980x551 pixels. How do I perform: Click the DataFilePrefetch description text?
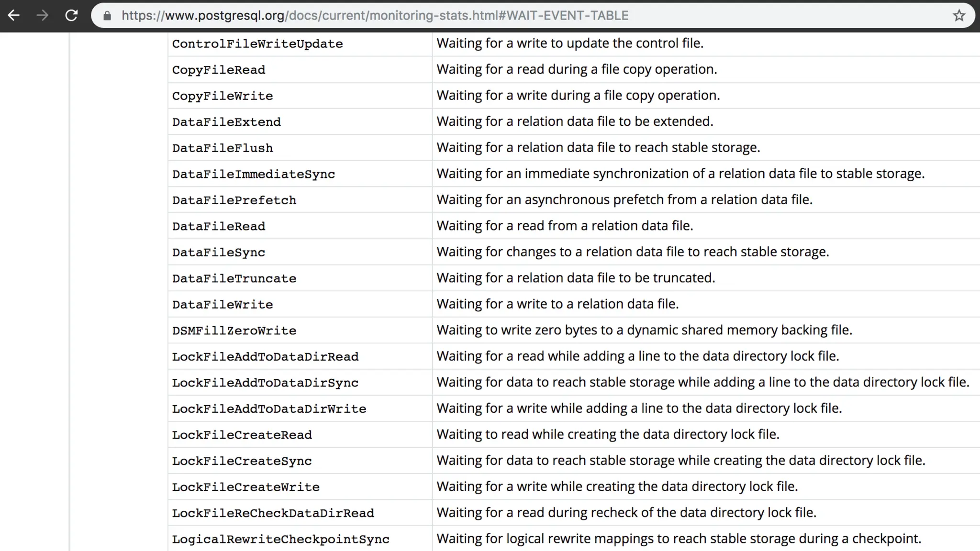point(624,199)
